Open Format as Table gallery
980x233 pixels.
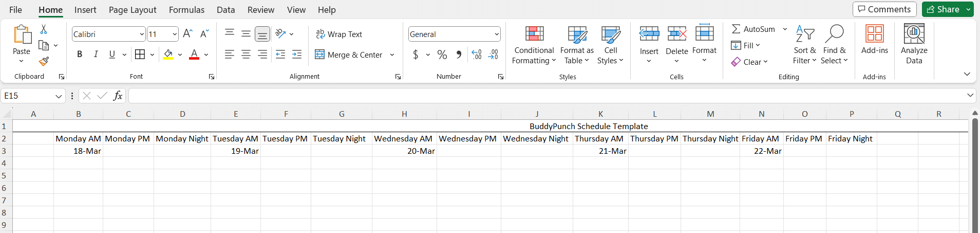coord(577,45)
